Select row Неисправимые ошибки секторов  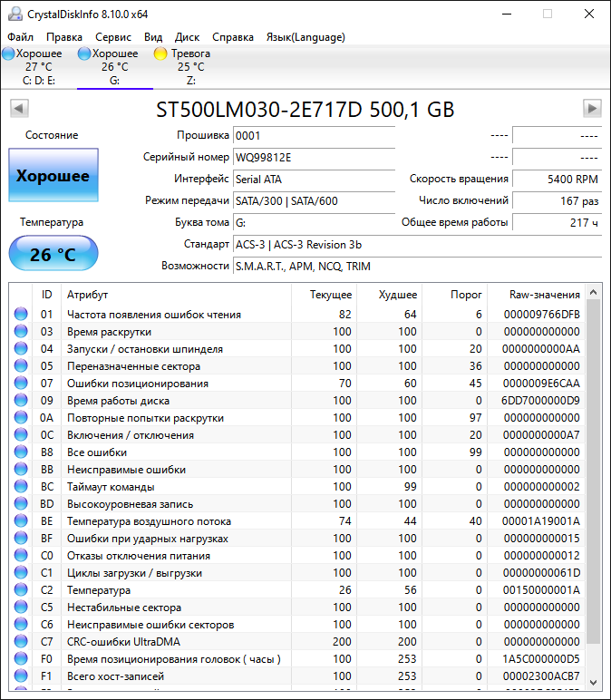coord(297,625)
